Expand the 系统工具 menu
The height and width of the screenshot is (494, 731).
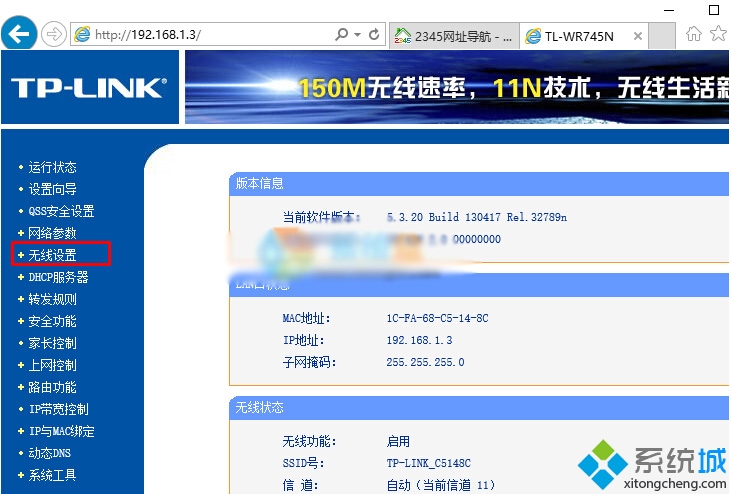point(52,475)
